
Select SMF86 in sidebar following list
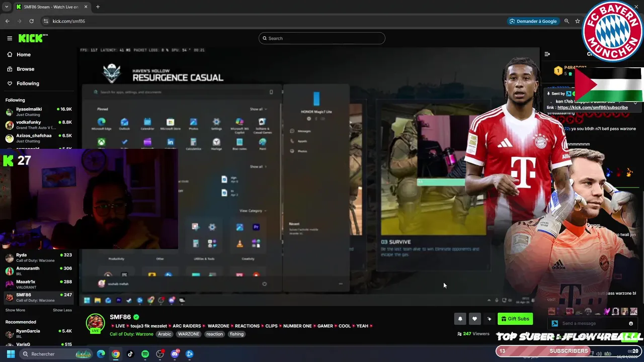[x=39, y=298]
